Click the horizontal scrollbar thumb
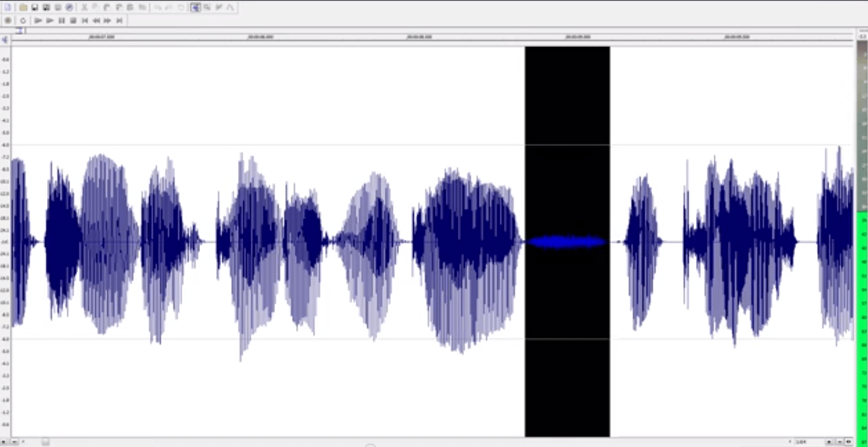Screen dimensions: 868x447 pos(46,441)
